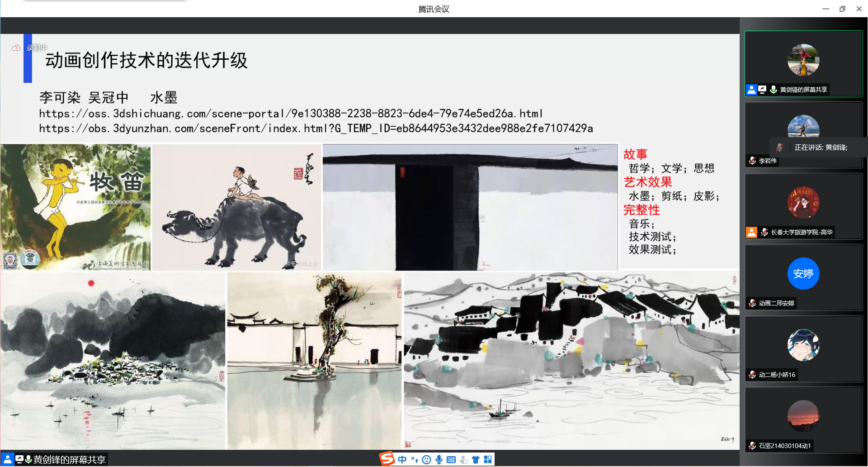Click slide title 动画创作技术的迭代升级
This screenshot has height=467, width=868.
click(146, 60)
